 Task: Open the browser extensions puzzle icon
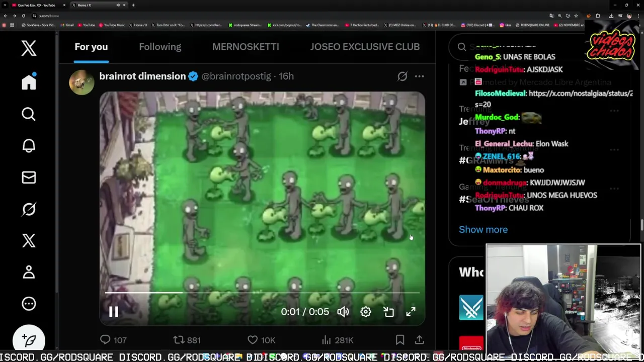[x=598, y=16]
